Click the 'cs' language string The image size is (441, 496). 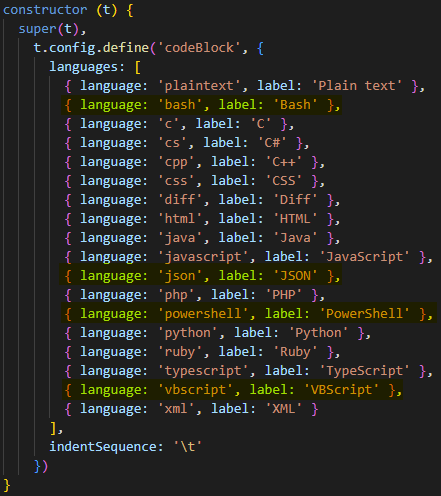pos(172,143)
